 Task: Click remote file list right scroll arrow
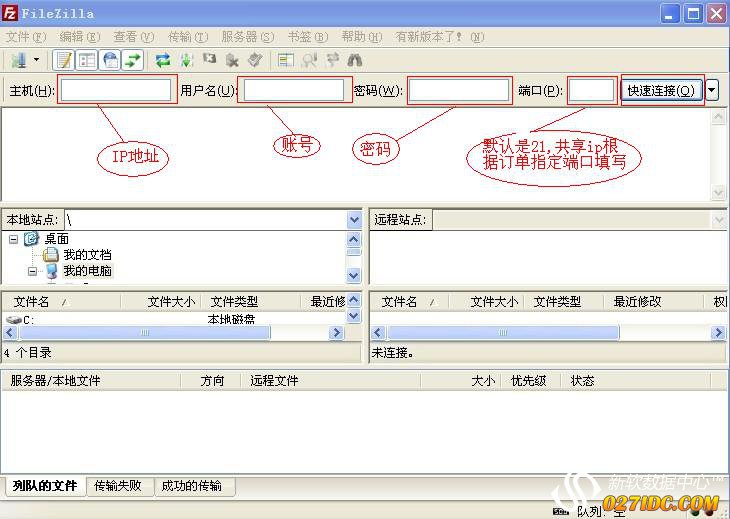718,332
